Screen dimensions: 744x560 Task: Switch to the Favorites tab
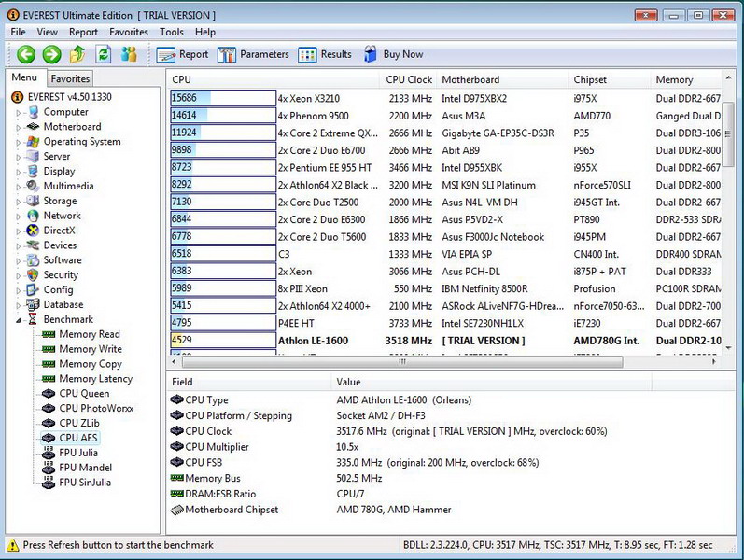71,79
